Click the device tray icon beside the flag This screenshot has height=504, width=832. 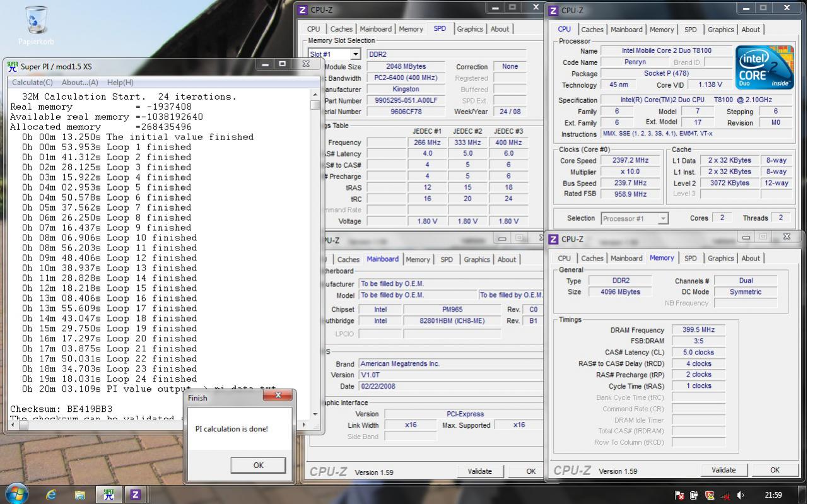[694, 496]
